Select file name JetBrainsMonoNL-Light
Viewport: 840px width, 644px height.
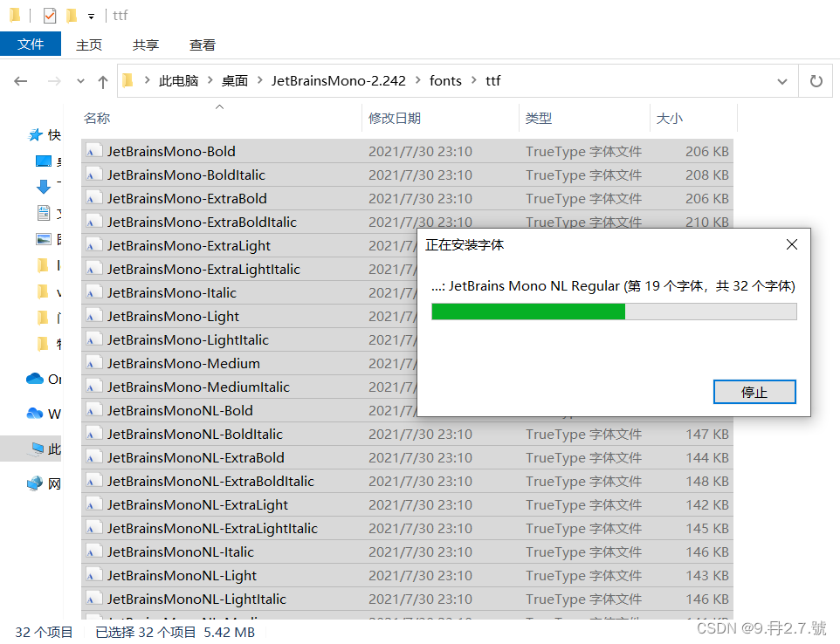pyautogui.click(x=182, y=575)
